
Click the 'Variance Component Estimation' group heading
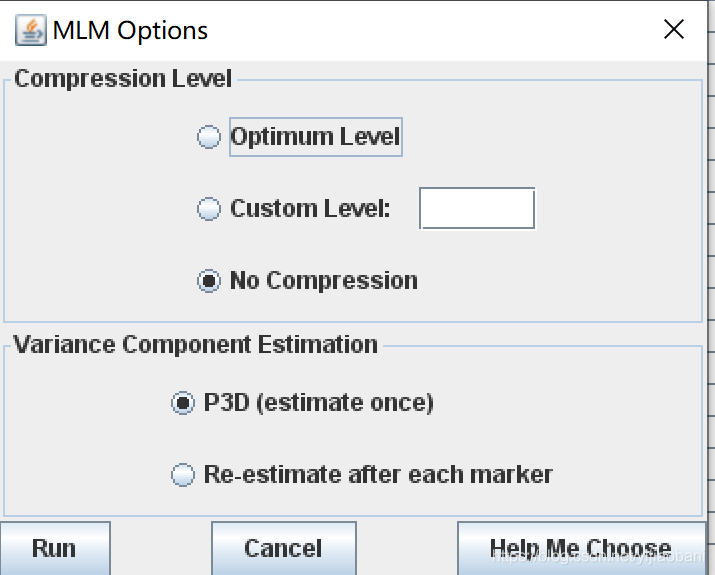[196, 345]
